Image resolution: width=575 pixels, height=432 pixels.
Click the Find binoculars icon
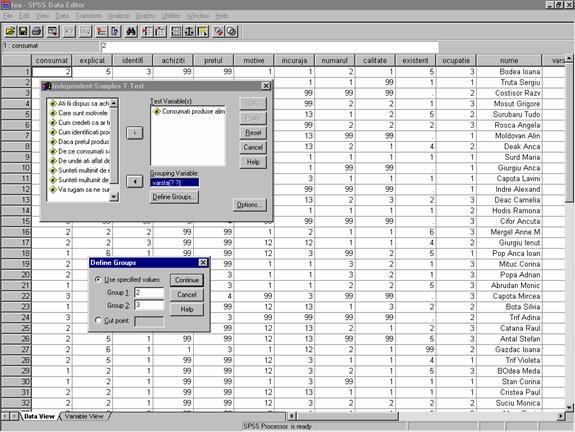coord(131,32)
